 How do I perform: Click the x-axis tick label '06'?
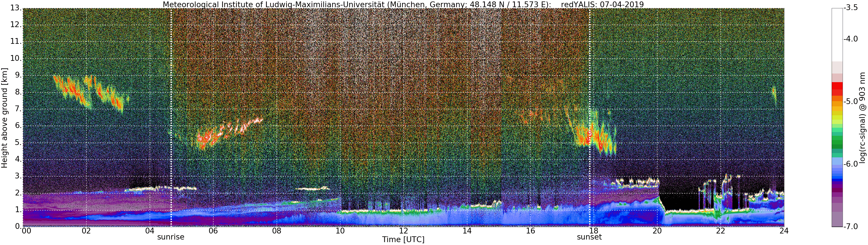[213, 231]
